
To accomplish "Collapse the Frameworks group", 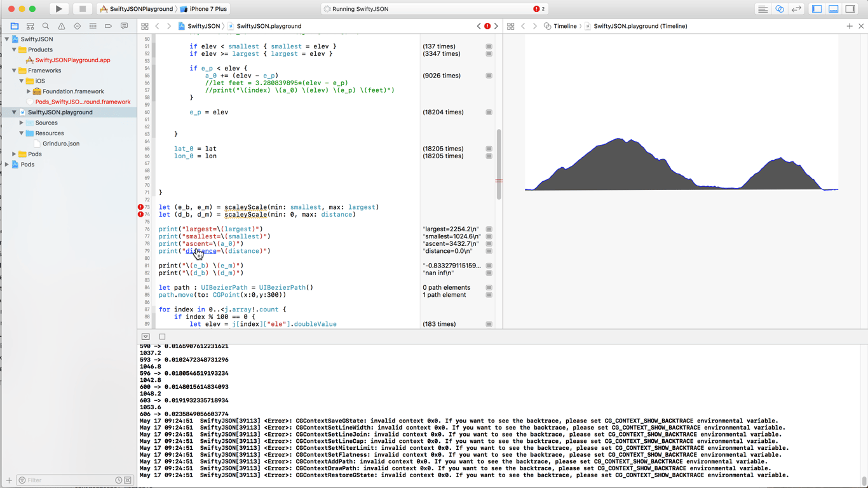I will (14, 71).
